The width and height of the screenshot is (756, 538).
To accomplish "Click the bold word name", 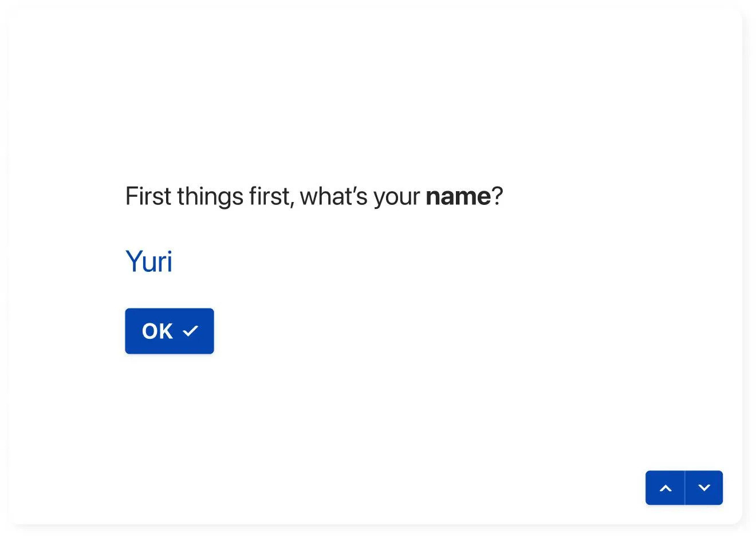I will click(x=458, y=197).
